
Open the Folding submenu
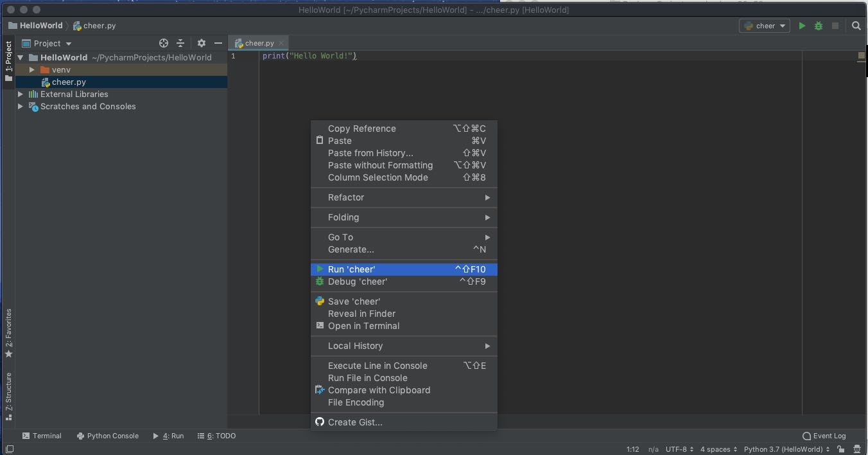404,217
